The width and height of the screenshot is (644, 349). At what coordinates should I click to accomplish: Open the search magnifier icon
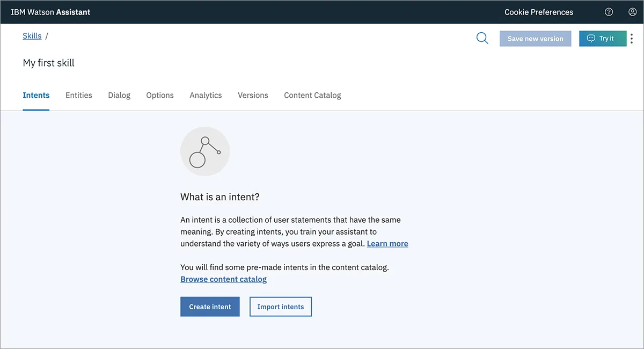coord(482,38)
